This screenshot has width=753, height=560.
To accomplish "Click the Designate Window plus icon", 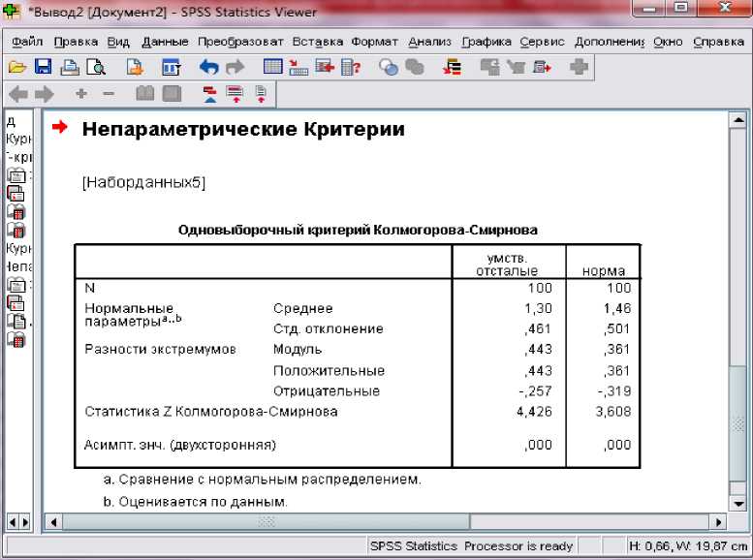I will tap(579, 67).
